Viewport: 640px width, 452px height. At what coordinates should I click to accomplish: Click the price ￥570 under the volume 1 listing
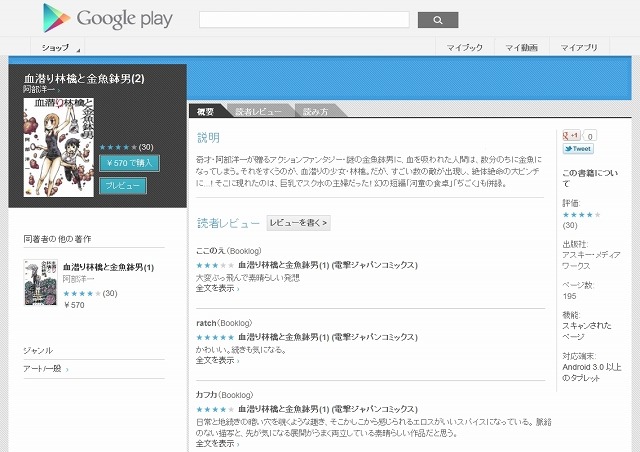(74, 305)
